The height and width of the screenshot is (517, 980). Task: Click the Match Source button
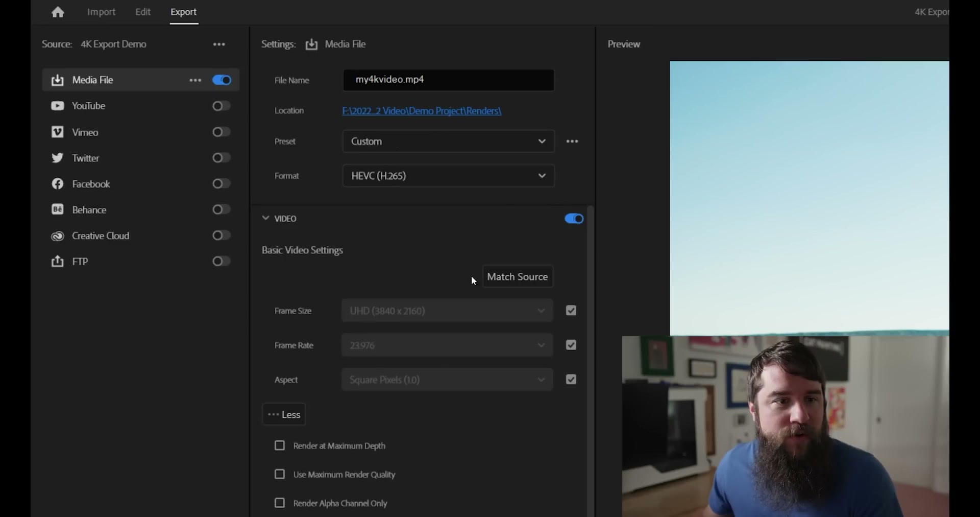[518, 276]
